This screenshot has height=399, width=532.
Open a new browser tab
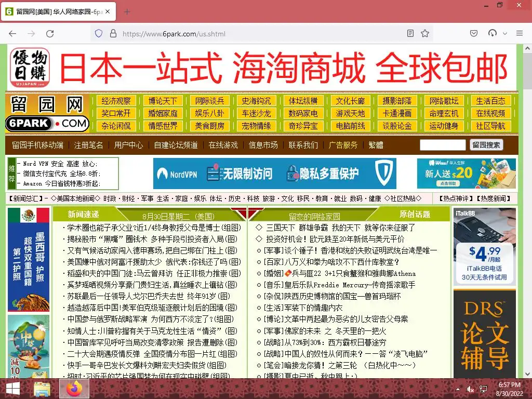tap(127, 12)
